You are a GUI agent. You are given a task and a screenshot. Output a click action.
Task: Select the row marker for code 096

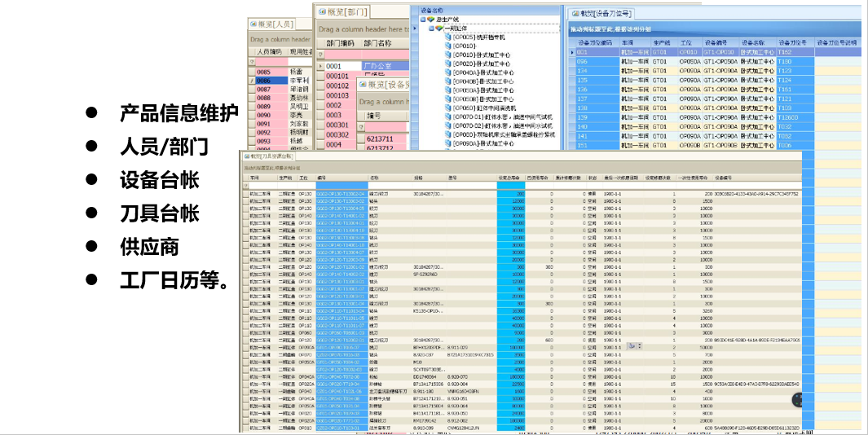click(571, 61)
